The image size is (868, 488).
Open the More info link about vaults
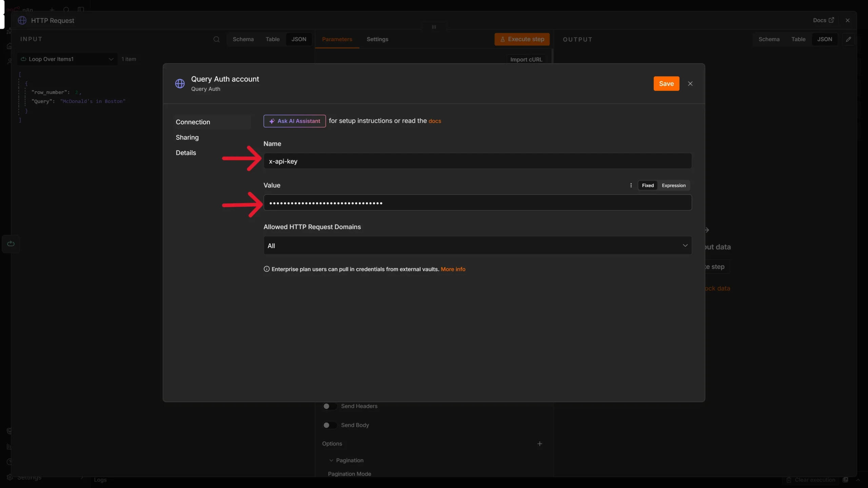(453, 269)
